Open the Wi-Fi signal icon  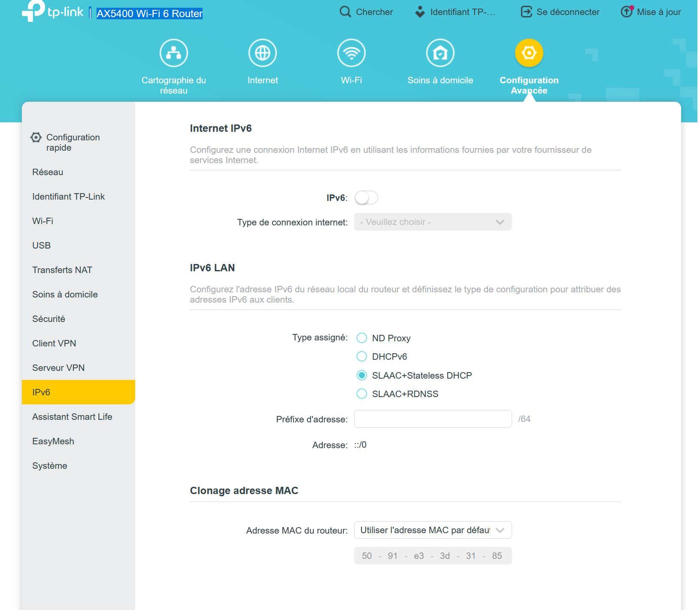click(351, 53)
